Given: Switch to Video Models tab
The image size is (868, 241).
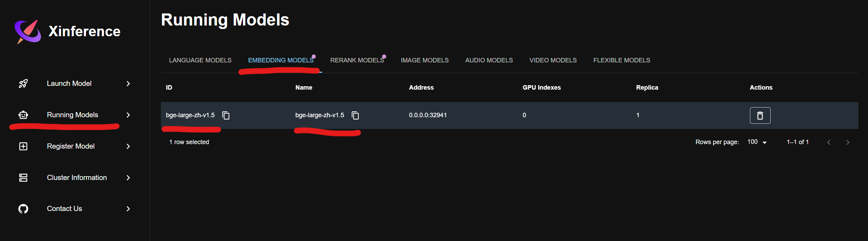Looking at the screenshot, I should (553, 60).
